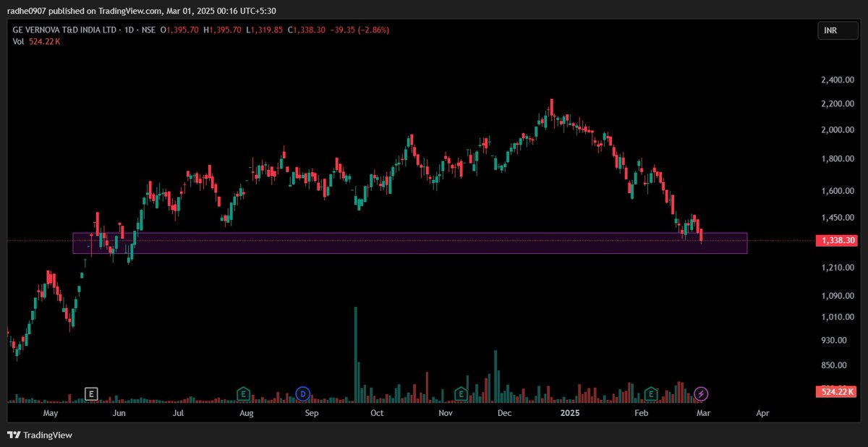The image size is (868, 447).
Task: Click the 1,090.00 price axis label
Action: click(838, 296)
